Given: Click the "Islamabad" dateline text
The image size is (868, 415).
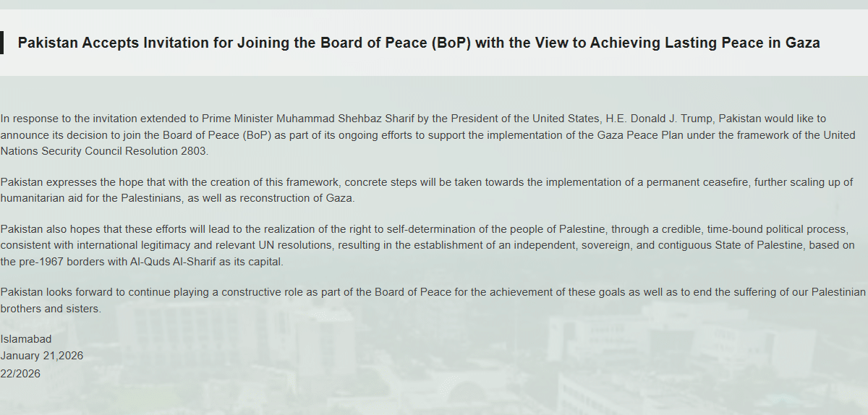Looking at the screenshot, I should (26, 339).
